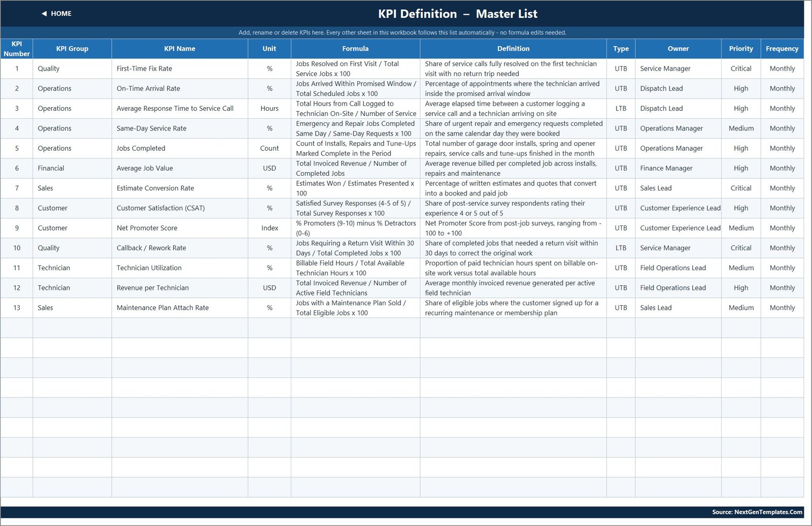Select the KPI Group column header
812x526 pixels.
pyautogui.click(x=72, y=49)
